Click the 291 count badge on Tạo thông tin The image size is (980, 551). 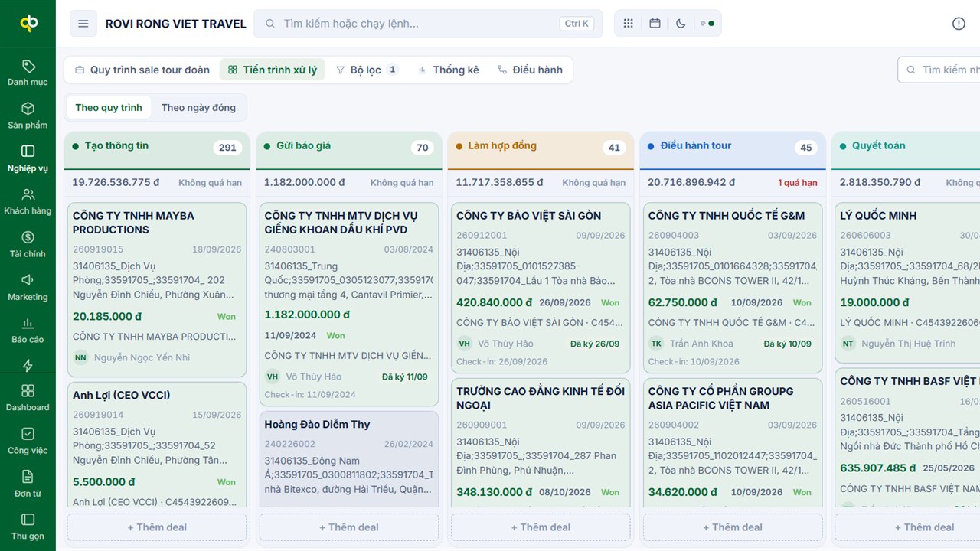click(227, 148)
